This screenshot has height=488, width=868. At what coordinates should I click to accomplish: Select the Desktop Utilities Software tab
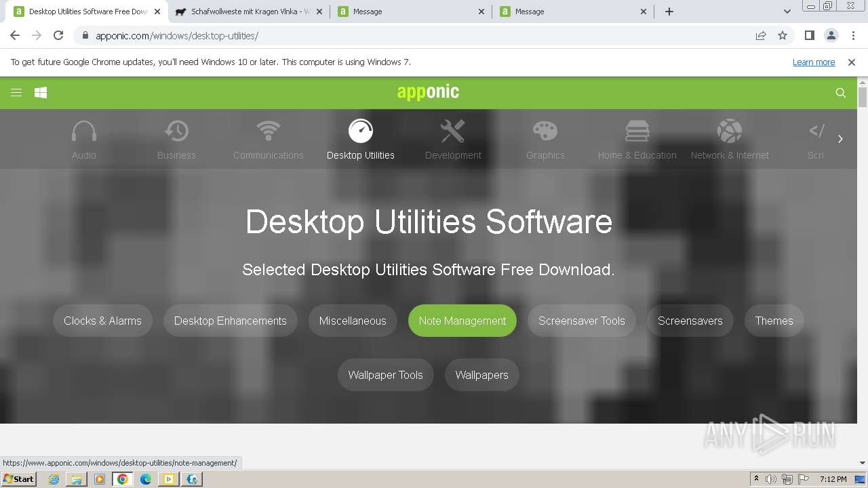click(87, 12)
